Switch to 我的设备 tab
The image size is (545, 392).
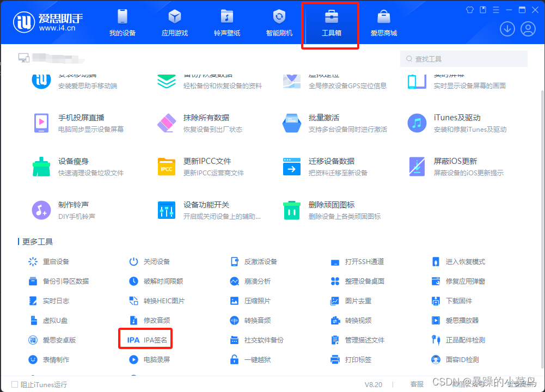point(123,23)
